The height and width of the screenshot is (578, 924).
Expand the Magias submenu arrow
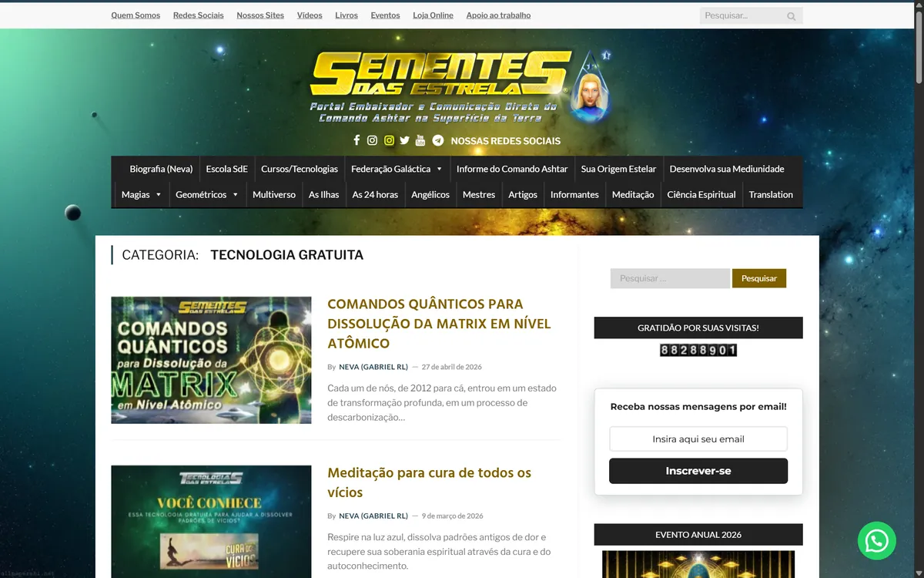point(158,195)
